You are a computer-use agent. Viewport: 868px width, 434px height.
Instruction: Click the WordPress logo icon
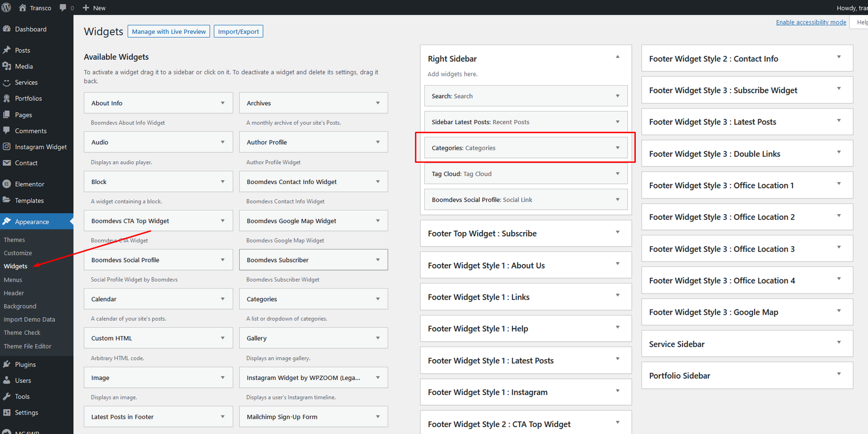click(7, 8)
